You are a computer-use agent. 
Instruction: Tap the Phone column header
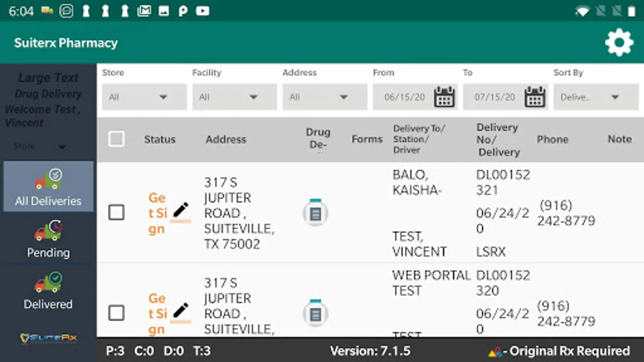point(553,139)
